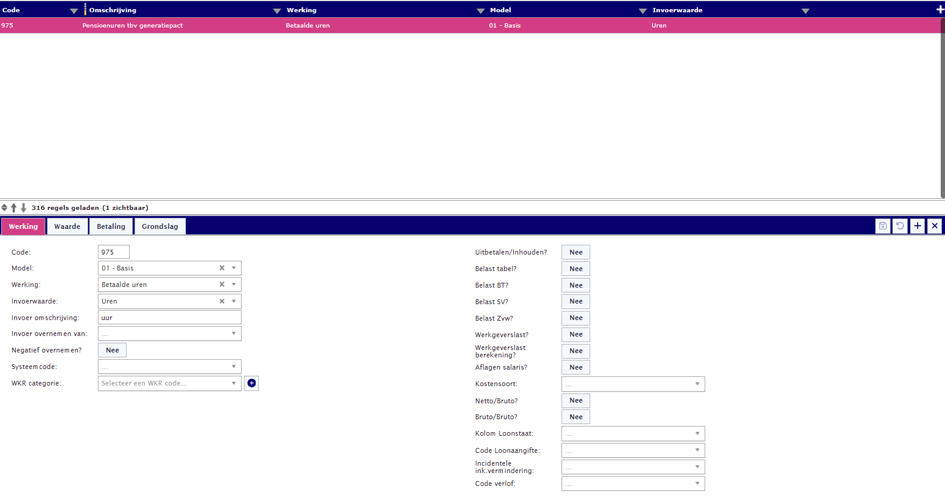Click the Invoer omschrijving field with uur
The height and width of the screenshot is (500, 945).
(169, 317)
